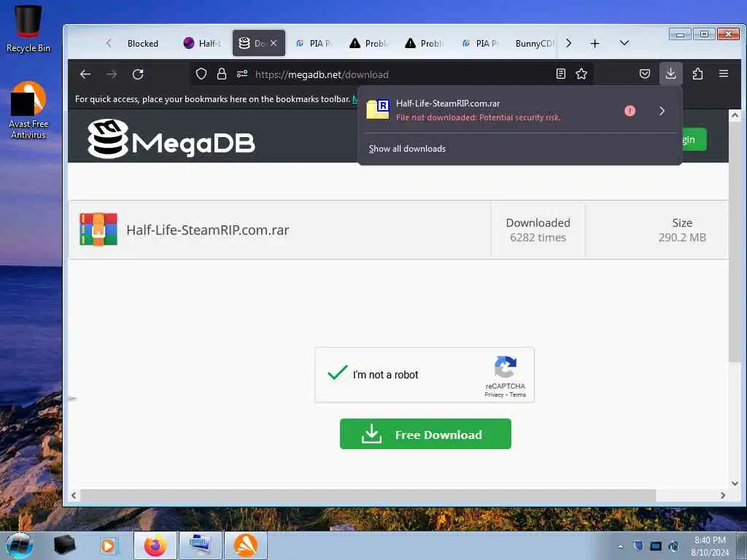Reload the page with the refresh icon

coord(138,74)
